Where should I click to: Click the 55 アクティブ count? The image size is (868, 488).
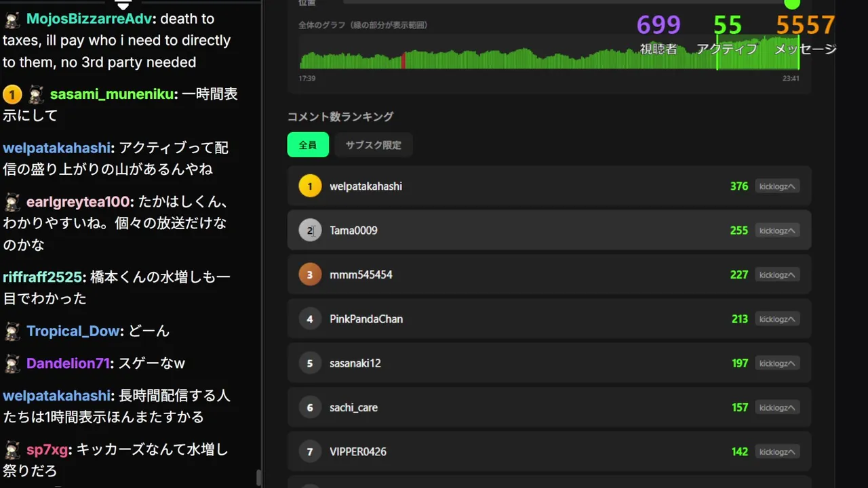tap(728, 26)
